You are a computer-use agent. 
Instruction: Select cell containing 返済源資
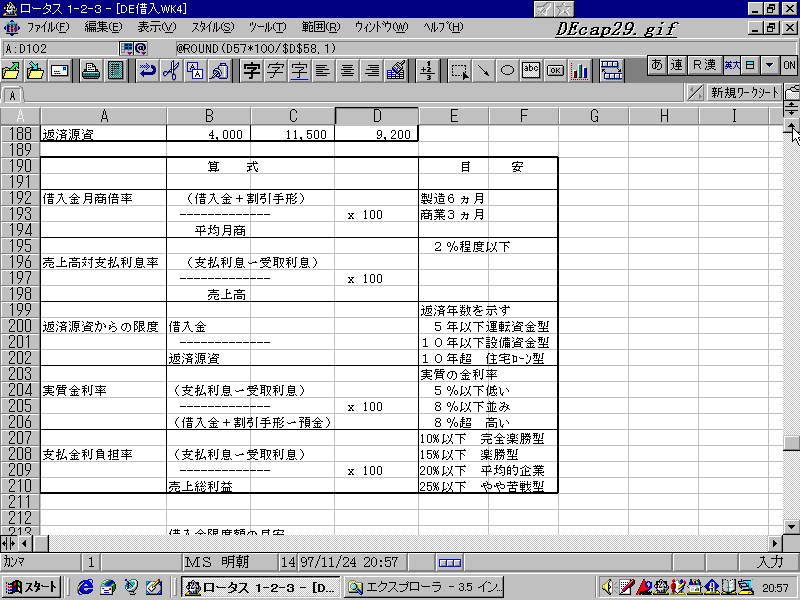pos(103,133)
